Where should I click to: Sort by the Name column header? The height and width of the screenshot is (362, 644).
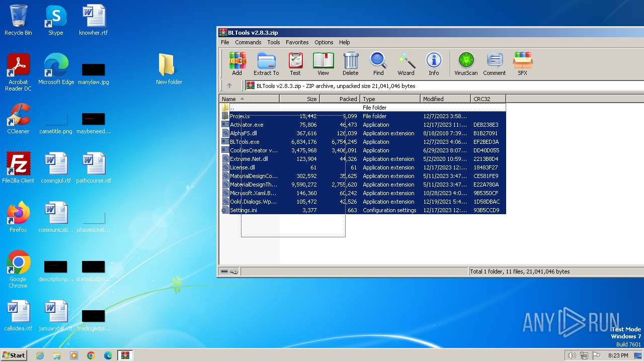250,99
